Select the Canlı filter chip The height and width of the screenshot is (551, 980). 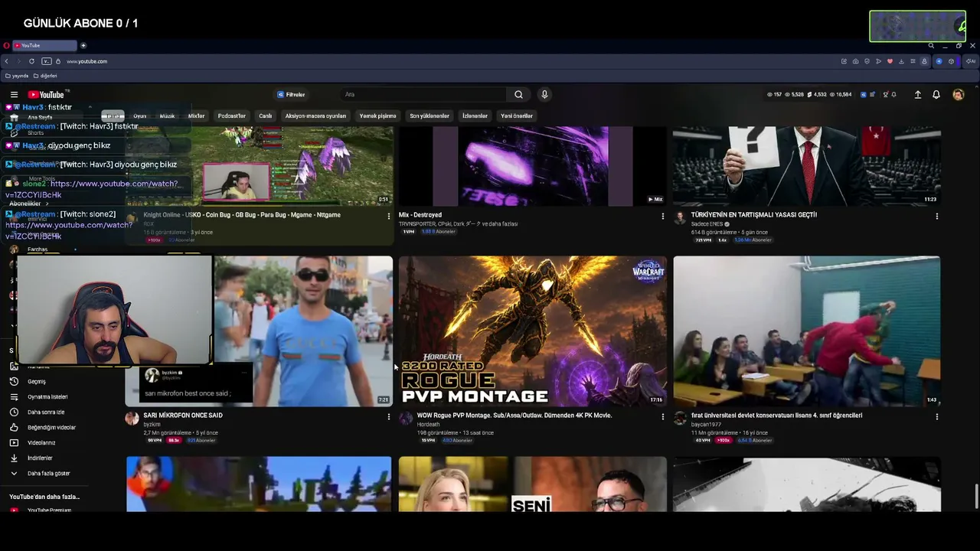click(x=266, y=116)
